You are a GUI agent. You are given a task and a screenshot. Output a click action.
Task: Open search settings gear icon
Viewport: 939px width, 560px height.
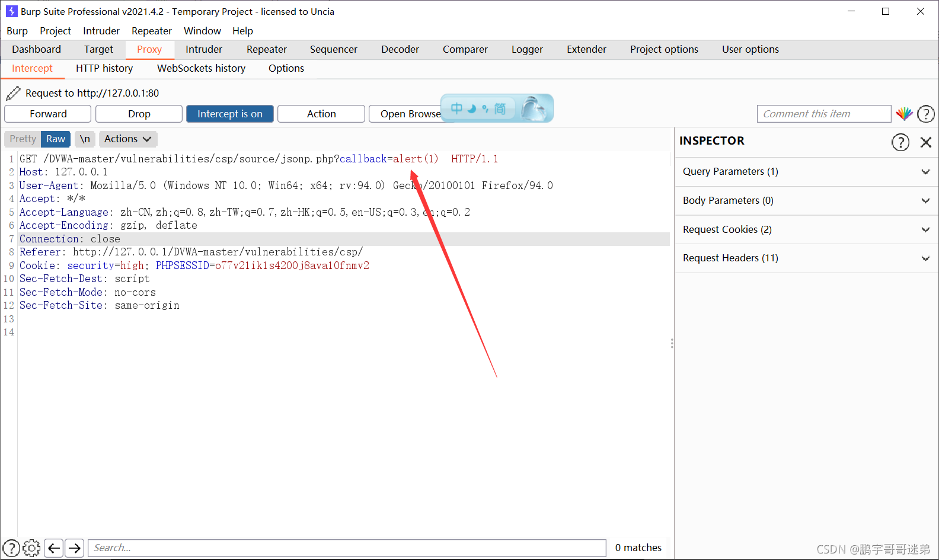tap(31, 548)
